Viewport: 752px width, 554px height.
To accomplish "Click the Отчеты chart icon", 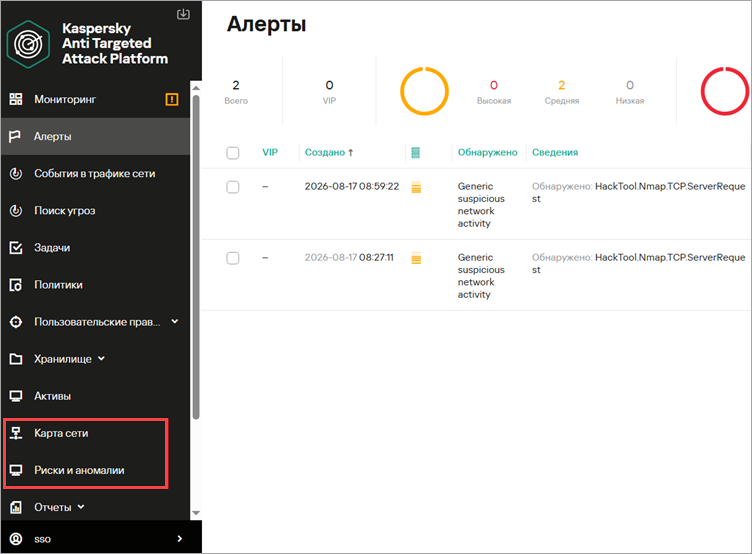I will click(16, 507).
